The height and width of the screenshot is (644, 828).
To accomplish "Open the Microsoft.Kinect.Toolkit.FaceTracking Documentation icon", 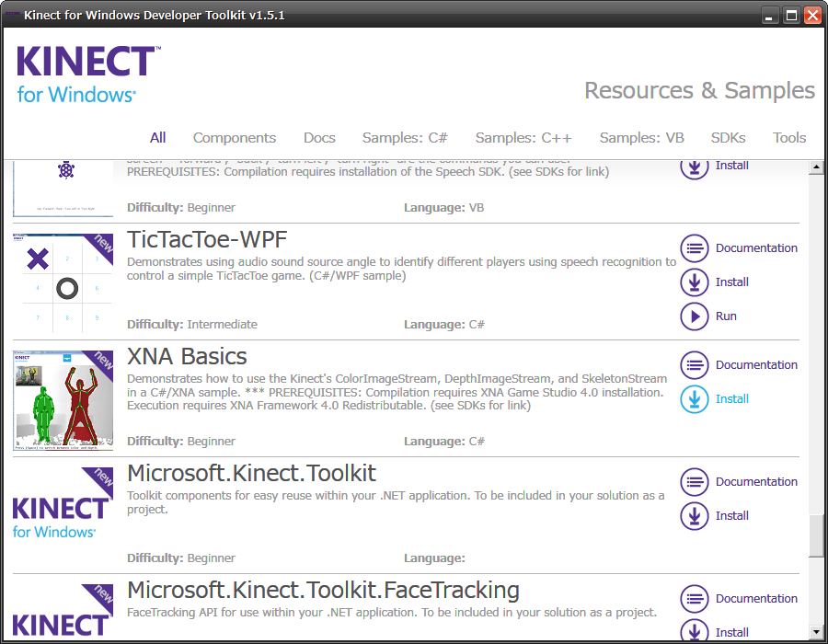I will click(694, 599).
